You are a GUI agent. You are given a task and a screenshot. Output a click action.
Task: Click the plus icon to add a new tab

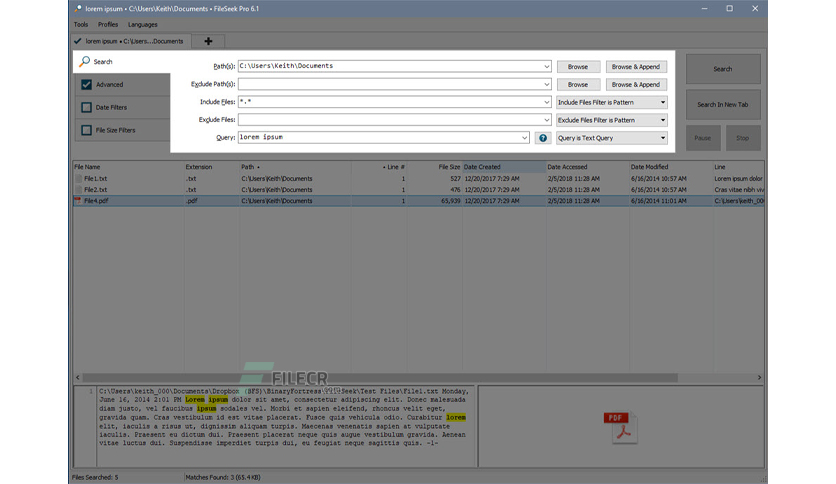(208, 41)
